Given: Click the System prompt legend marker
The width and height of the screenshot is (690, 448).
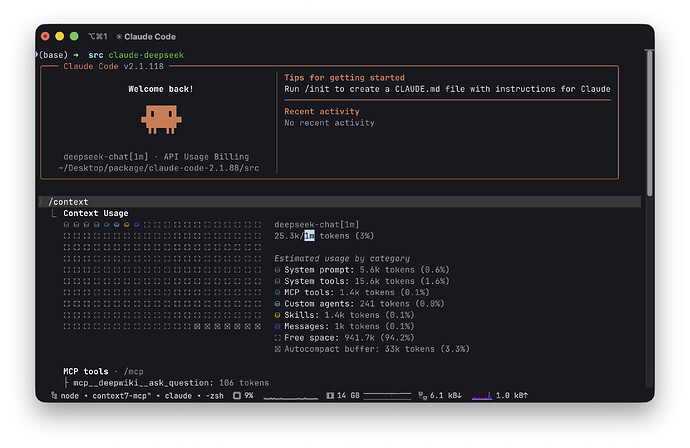Looking at the screenshot, I should pyautogui.click(x=277, y=270).
